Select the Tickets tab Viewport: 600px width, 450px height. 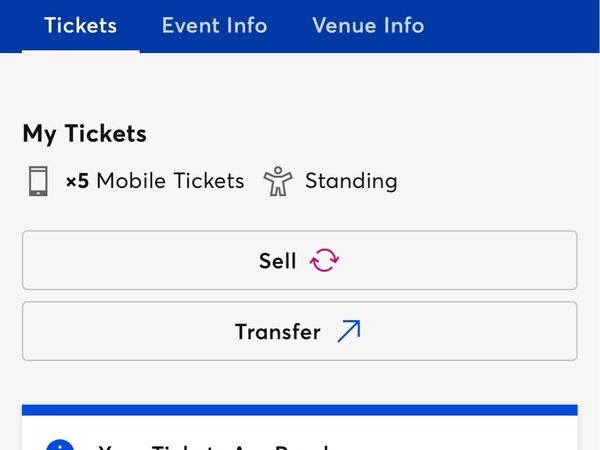[80, 25]
